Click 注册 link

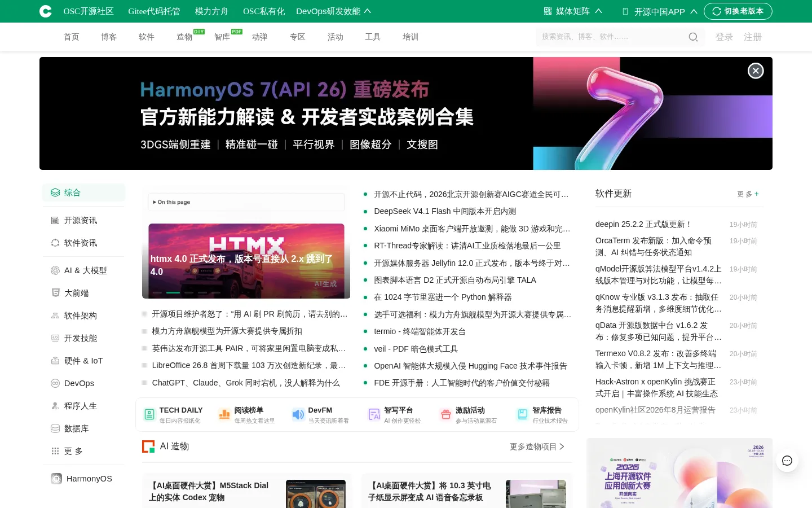(x=753, y=37)
